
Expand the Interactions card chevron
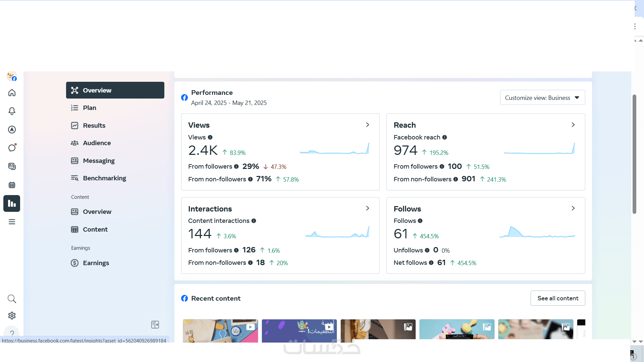pos(368,208)
